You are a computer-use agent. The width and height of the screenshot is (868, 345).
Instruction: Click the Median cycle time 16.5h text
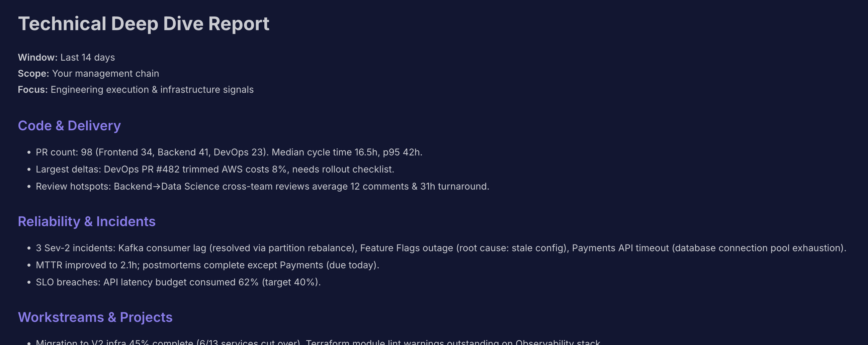325,152
